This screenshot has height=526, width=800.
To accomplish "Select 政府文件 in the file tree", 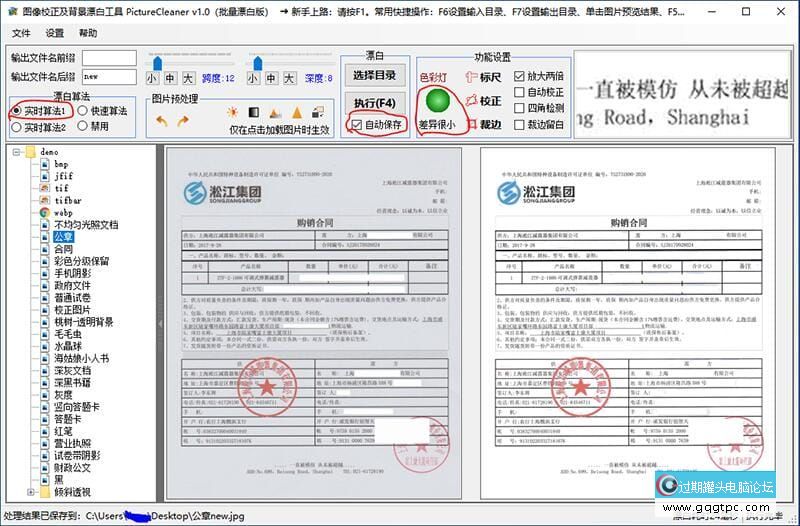I will click(x=72, y=286).
